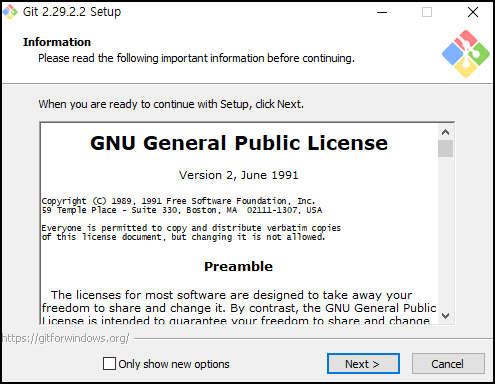
Task: Click the 59 Temple Place address line
Action: coord(182,210)
